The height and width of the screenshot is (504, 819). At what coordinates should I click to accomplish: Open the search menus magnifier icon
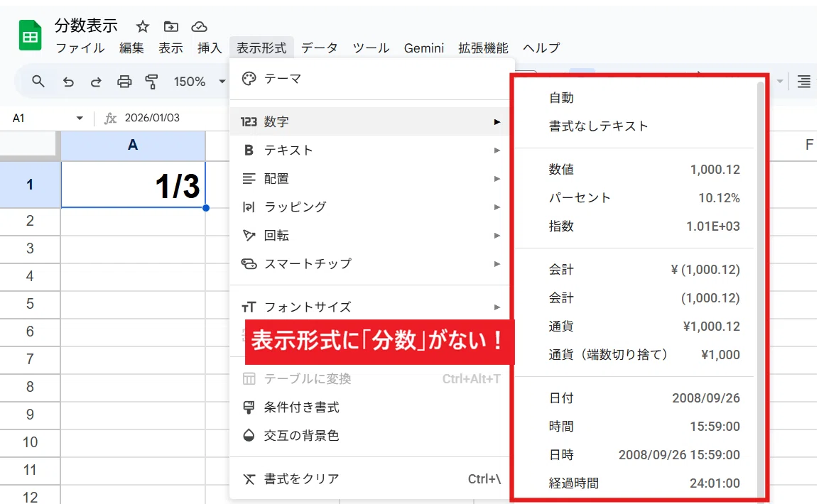point(38,82)
